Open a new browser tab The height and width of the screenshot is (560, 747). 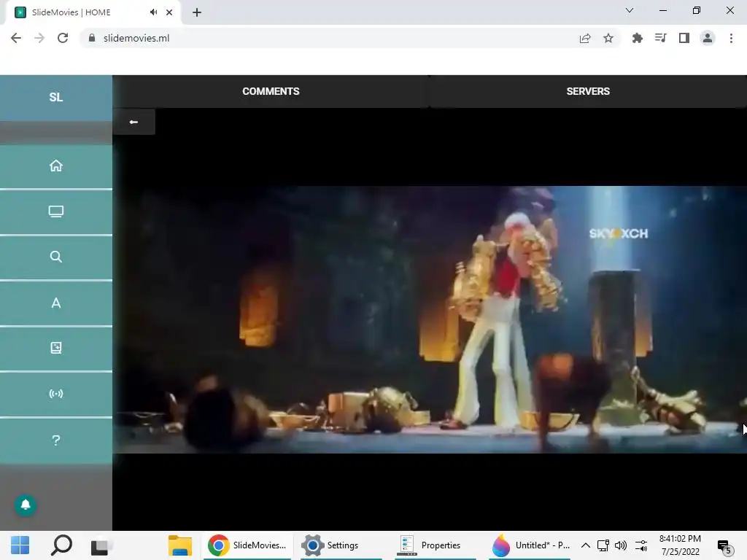pyautogui.click(x=197, y=12)
